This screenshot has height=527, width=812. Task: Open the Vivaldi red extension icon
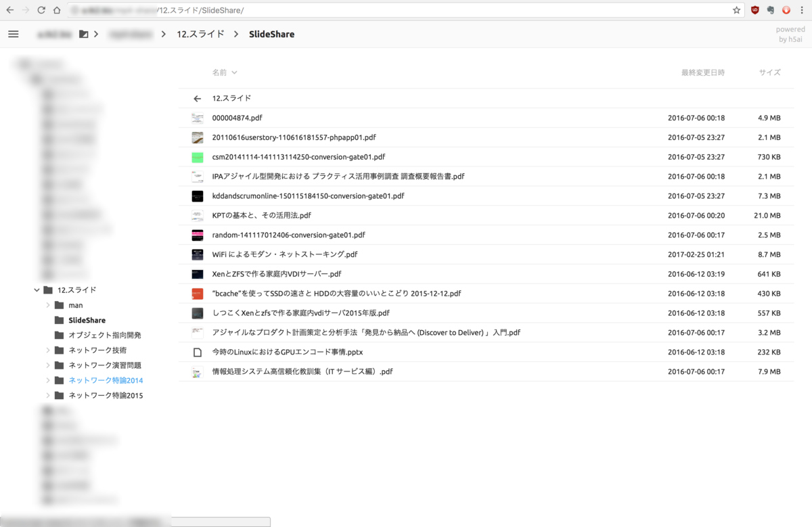click(786, 10)
